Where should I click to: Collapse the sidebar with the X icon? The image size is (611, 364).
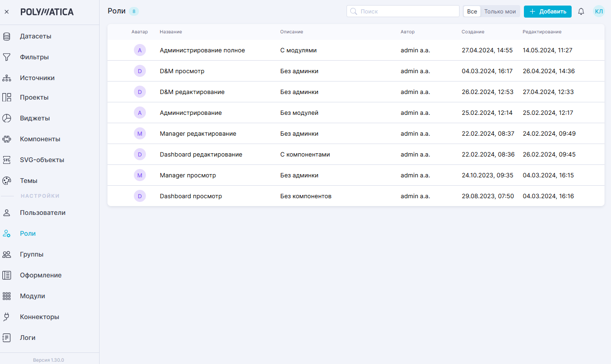[6, 12]
